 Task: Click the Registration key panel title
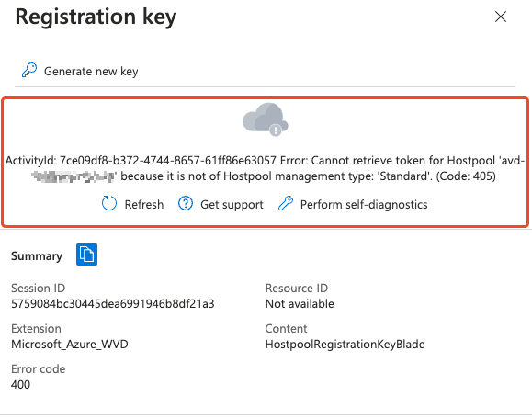96,17
